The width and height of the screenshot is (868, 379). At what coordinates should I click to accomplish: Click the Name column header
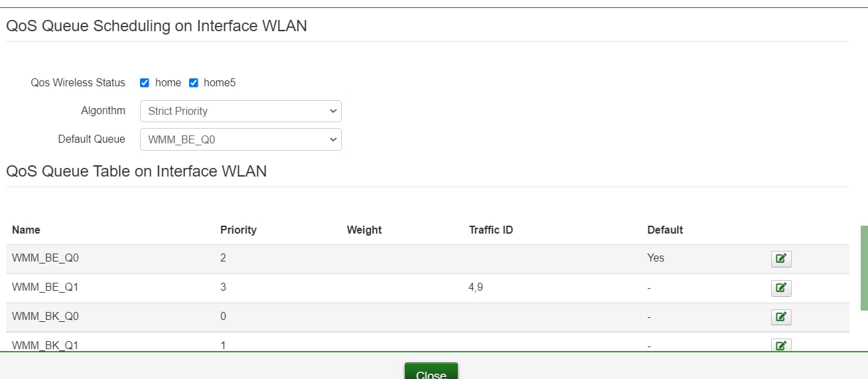(x=26, y=230)
